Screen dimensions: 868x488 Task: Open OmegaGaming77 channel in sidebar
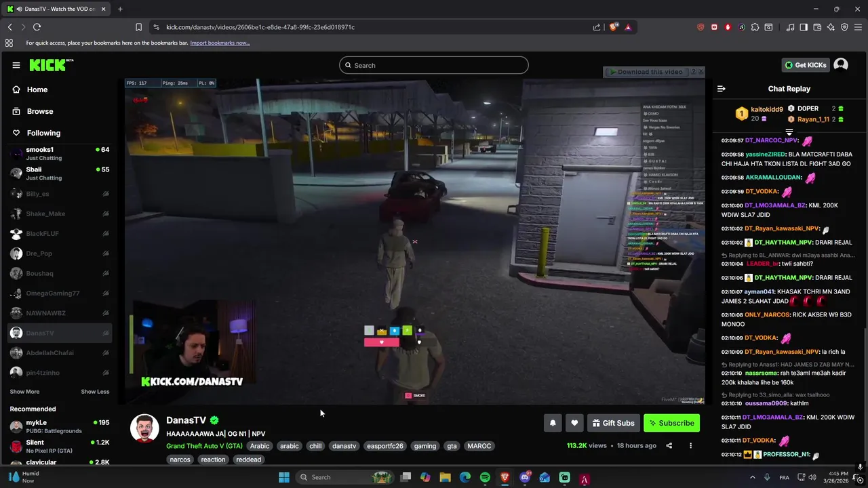(x=60, y=293)
